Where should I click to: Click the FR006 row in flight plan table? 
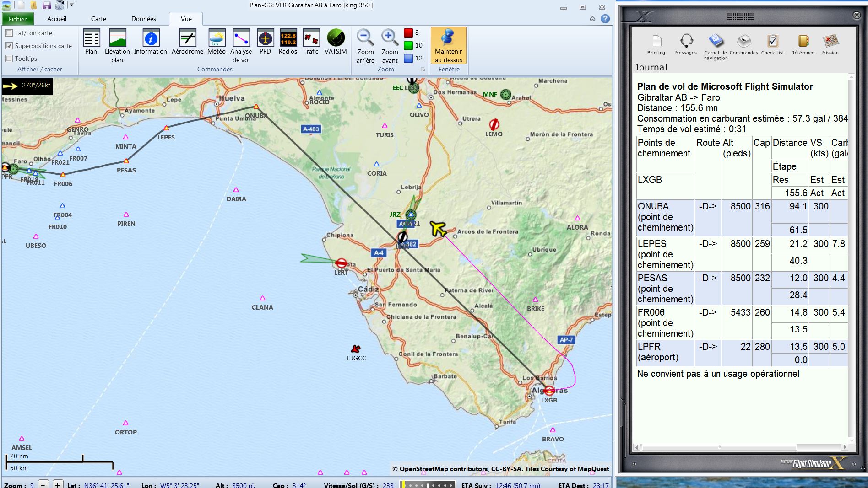point(742,323)
